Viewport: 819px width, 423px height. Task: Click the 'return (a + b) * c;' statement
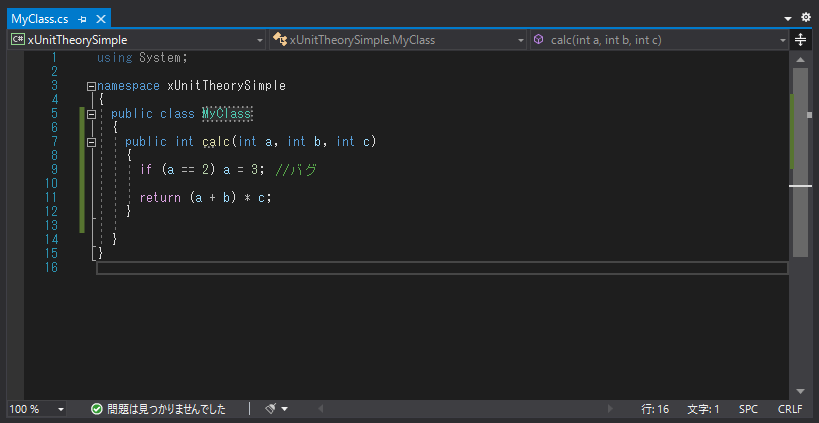[206, 198]
